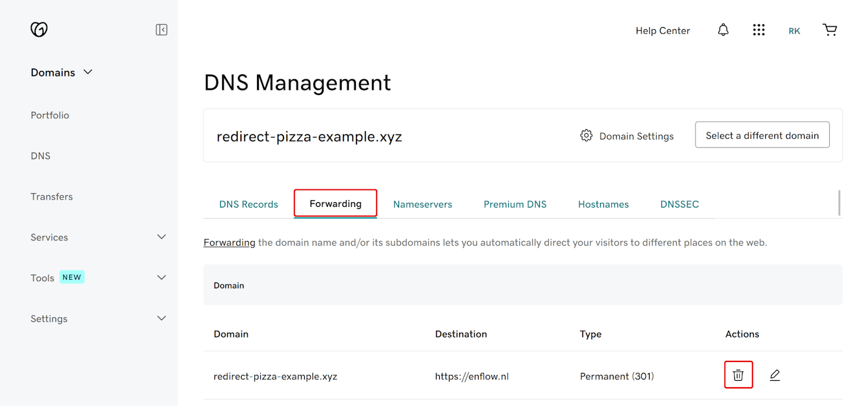Click the GoDaddy logo icon

pyautogui.click(x=39, y=30)
